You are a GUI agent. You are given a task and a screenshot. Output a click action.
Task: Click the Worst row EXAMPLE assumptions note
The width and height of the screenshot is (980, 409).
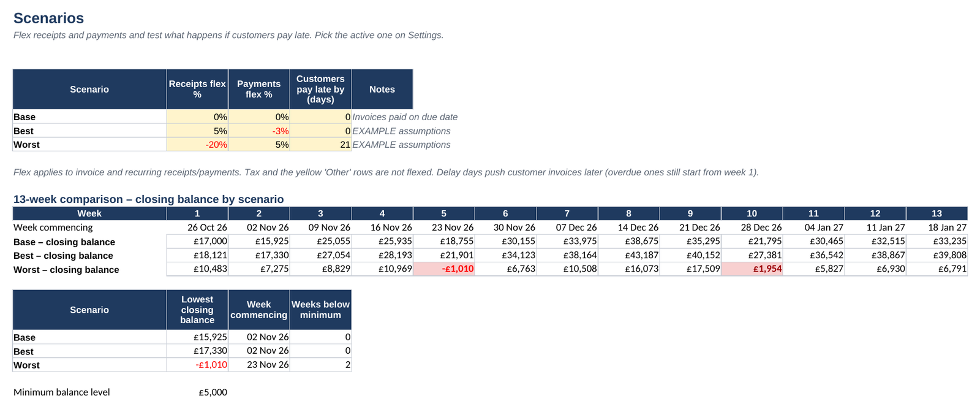[x=401, y=144]
